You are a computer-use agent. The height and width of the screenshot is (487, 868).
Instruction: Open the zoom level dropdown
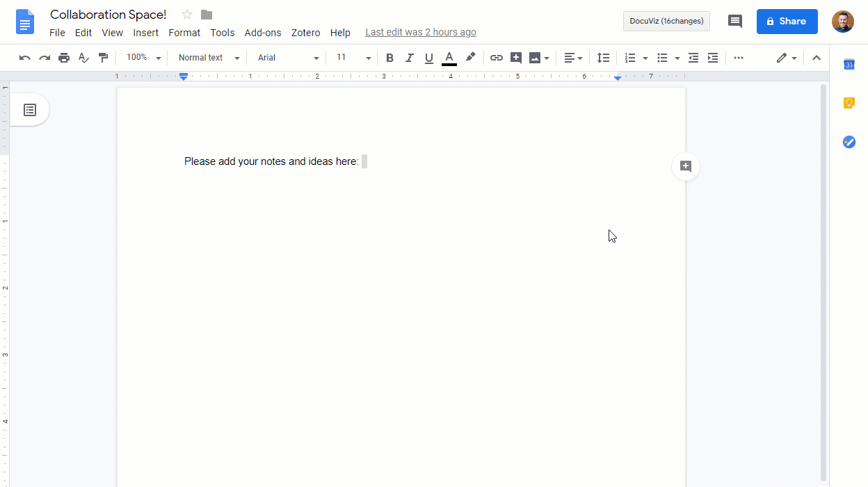tap(143, 58)
